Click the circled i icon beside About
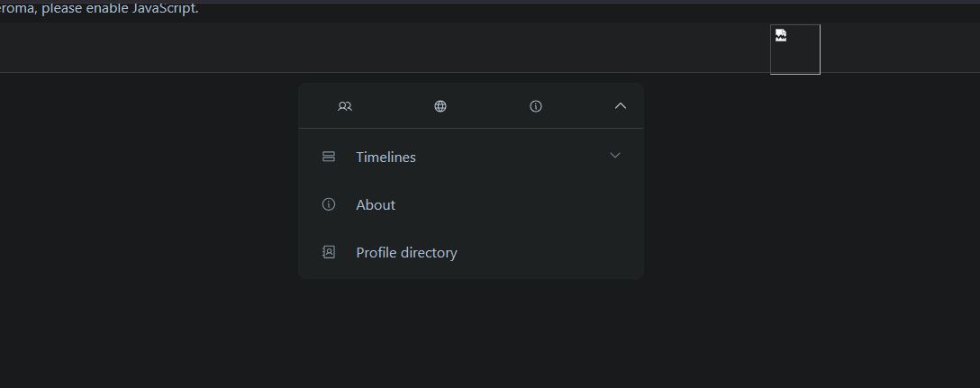The width and height of the screenshot is (980, 388). point(328,204)
